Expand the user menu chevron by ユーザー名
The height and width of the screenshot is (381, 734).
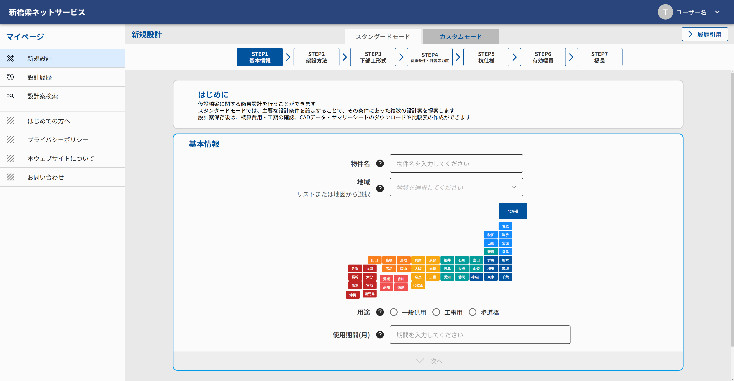tap(717, 12)
